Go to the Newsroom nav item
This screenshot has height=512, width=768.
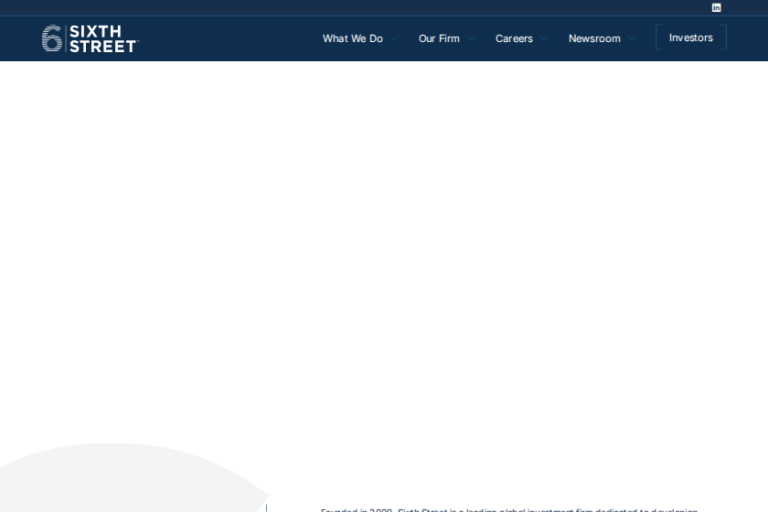pos(594,38)
